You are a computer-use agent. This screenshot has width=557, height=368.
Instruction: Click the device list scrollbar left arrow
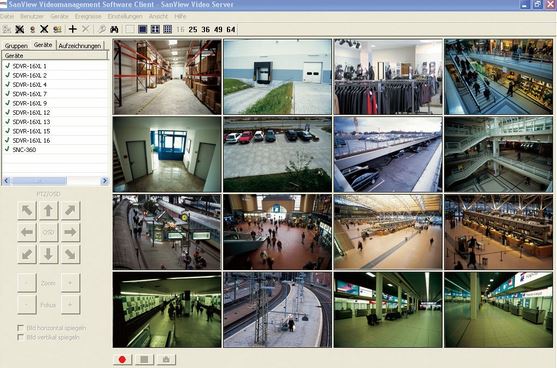(x=6, y=181)
